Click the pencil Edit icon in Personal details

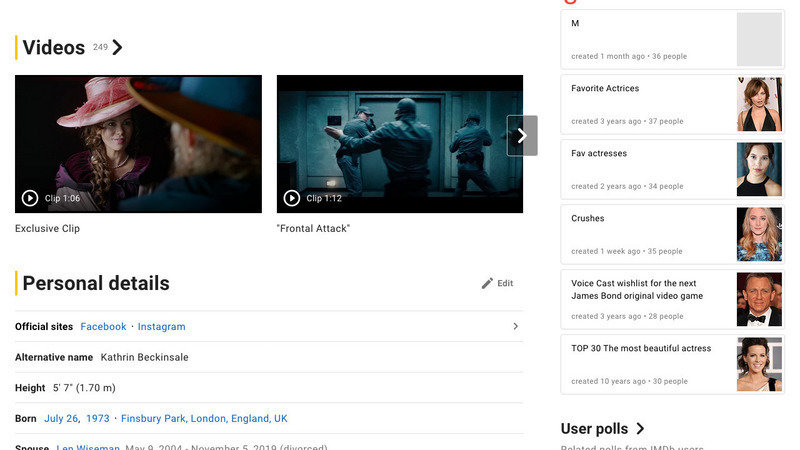coord(487,283)
